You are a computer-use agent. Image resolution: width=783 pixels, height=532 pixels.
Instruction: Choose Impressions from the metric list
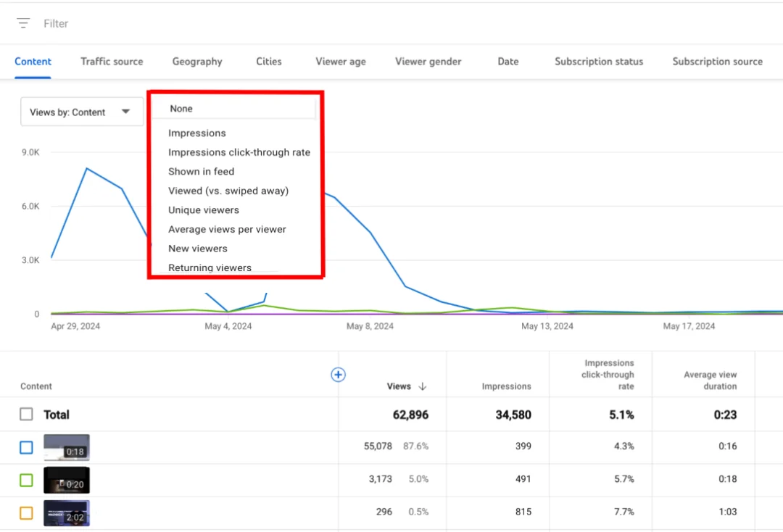click(x=196, y=133)
